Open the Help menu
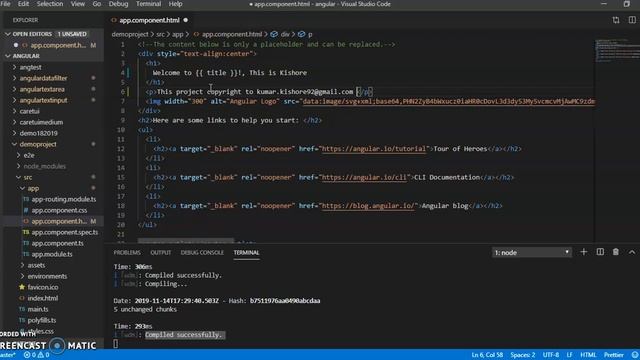Viewport: 640px width, 360px height. point(176,4)
